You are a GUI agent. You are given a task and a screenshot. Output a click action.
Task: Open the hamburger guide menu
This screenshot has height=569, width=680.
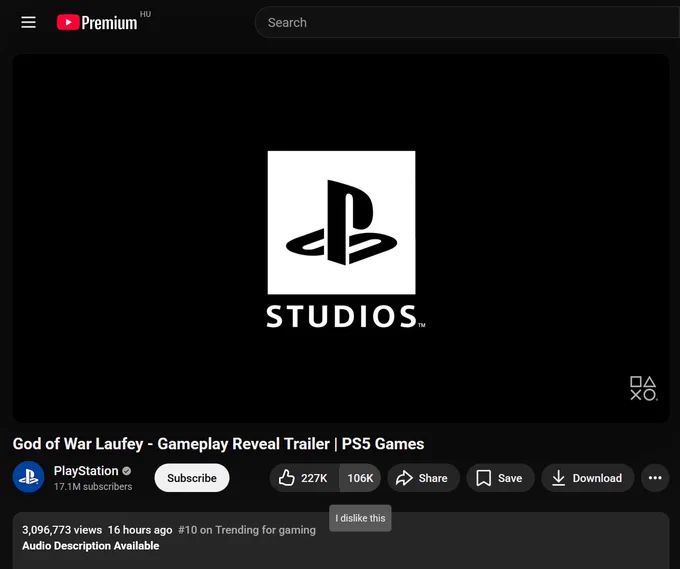(29, 22)
